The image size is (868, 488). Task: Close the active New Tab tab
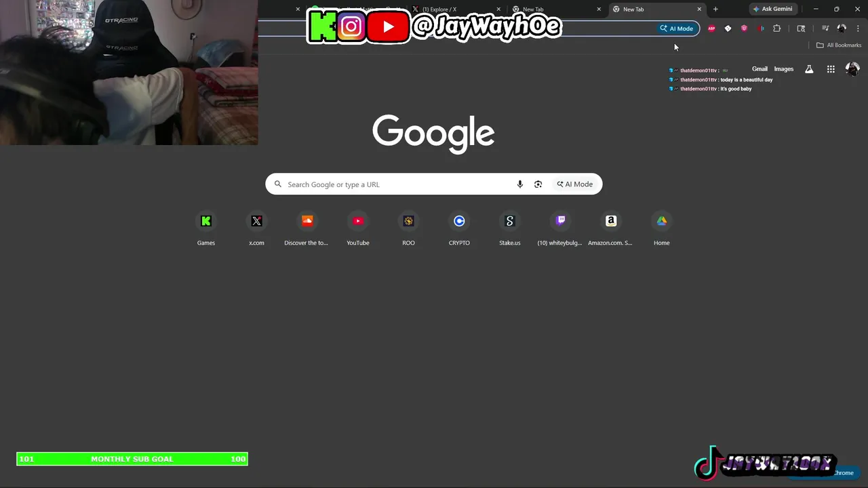tap(699, 9)
